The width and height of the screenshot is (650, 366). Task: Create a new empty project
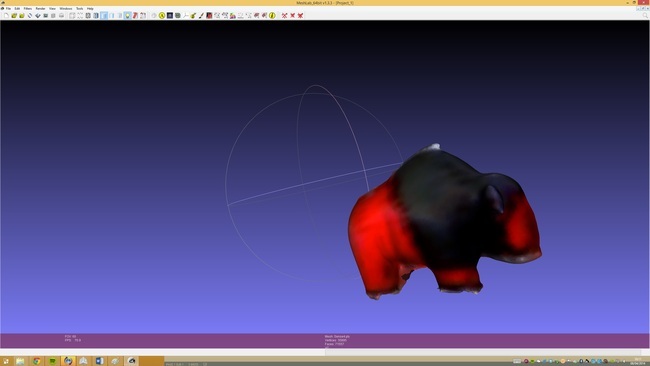pyautogui.click(x=6, y=15)
